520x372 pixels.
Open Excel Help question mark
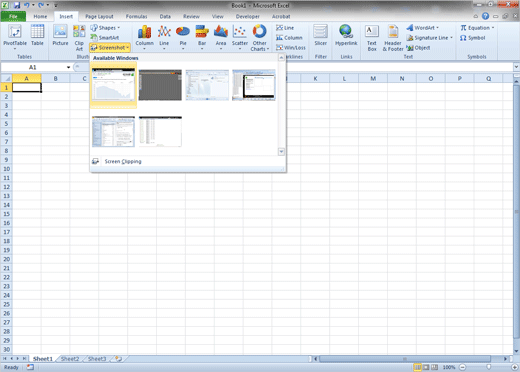pos(485,16)
